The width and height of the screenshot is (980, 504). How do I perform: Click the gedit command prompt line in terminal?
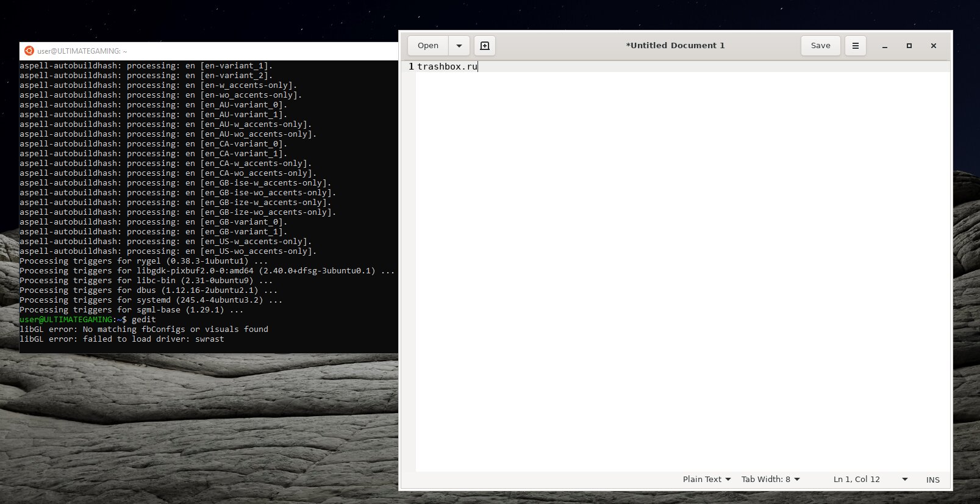(x=88, y=320)
